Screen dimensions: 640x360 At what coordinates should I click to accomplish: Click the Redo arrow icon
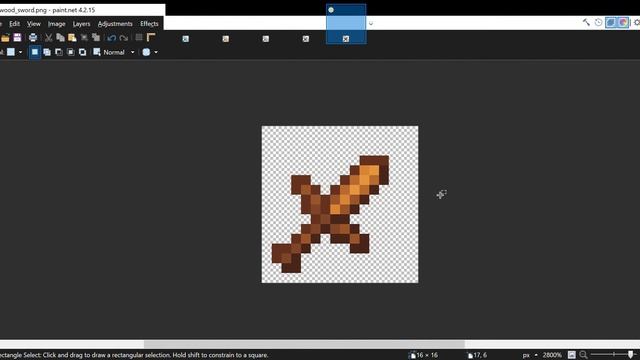pos(124,38)
